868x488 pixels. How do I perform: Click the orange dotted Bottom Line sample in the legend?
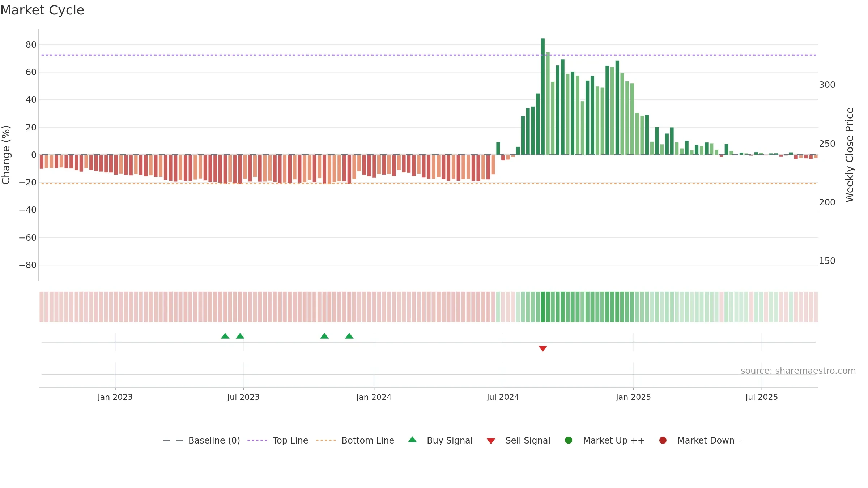pyautogui.click(x=326, y=440)
